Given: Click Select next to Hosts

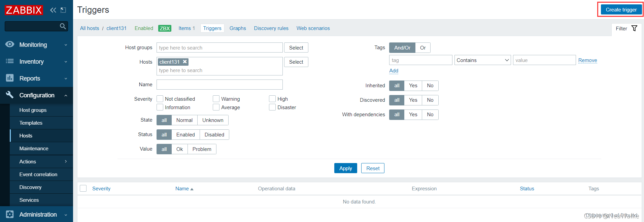Looking at the screenshot, I should 296,62.
